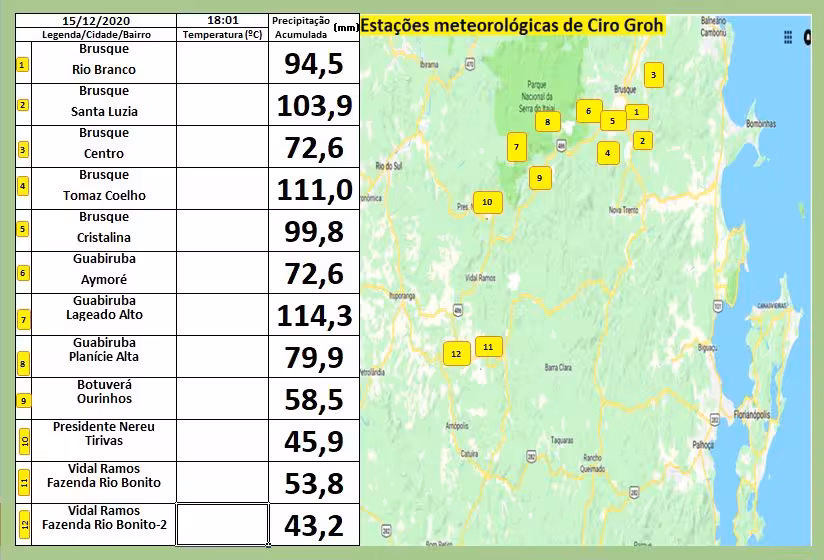Click map marker 12 at Vidal Ramos

click(x=456, y=354)
